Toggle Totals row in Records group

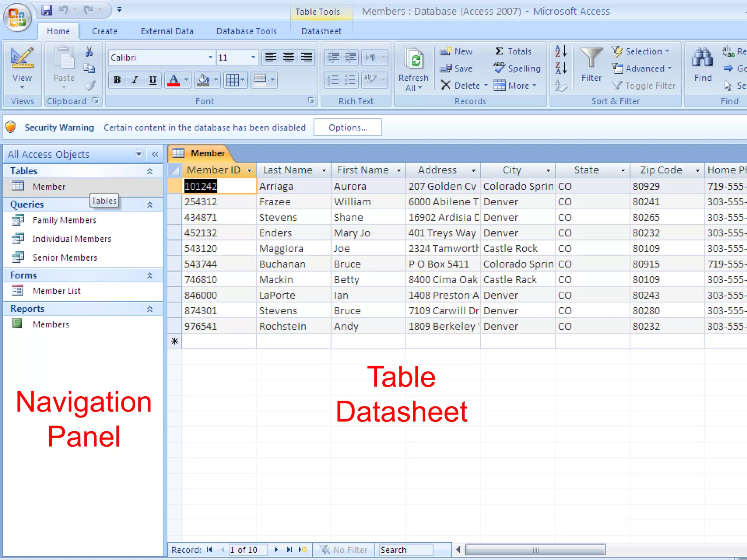(x=513, y=51)
